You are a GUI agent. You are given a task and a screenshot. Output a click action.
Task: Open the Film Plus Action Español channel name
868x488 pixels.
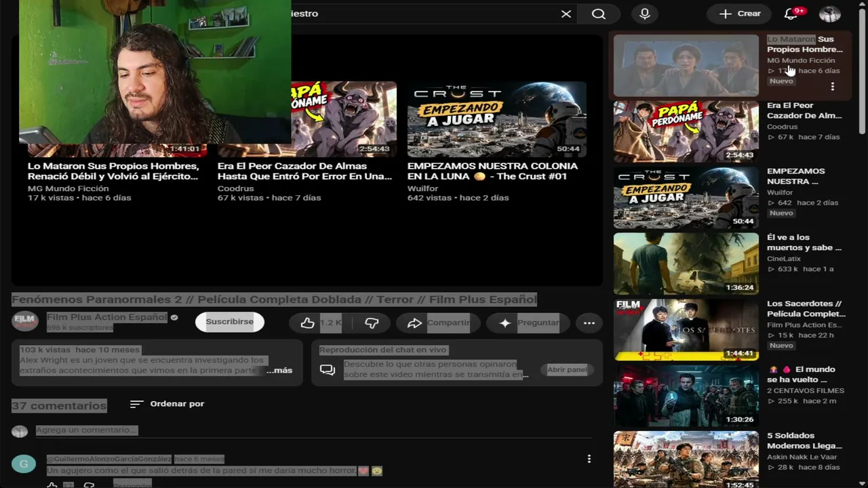click(x=106, y=317)
